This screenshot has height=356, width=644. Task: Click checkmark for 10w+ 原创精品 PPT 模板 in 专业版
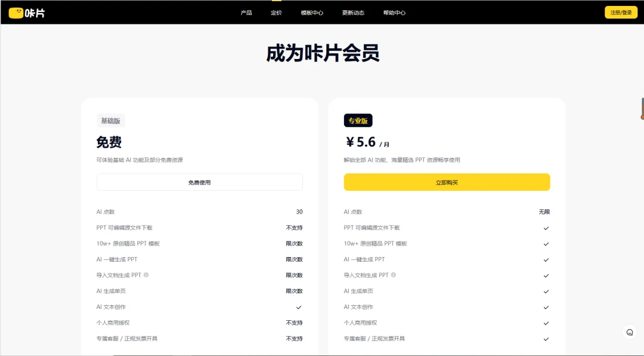[546, 244]
